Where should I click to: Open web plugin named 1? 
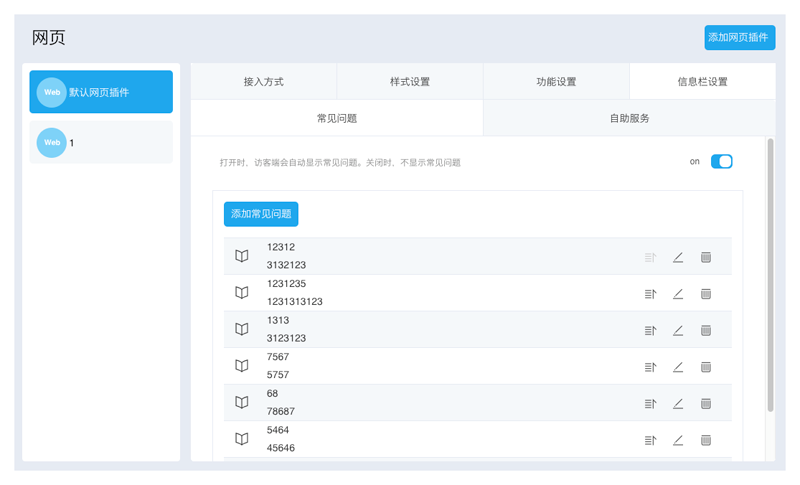point(101,143)
